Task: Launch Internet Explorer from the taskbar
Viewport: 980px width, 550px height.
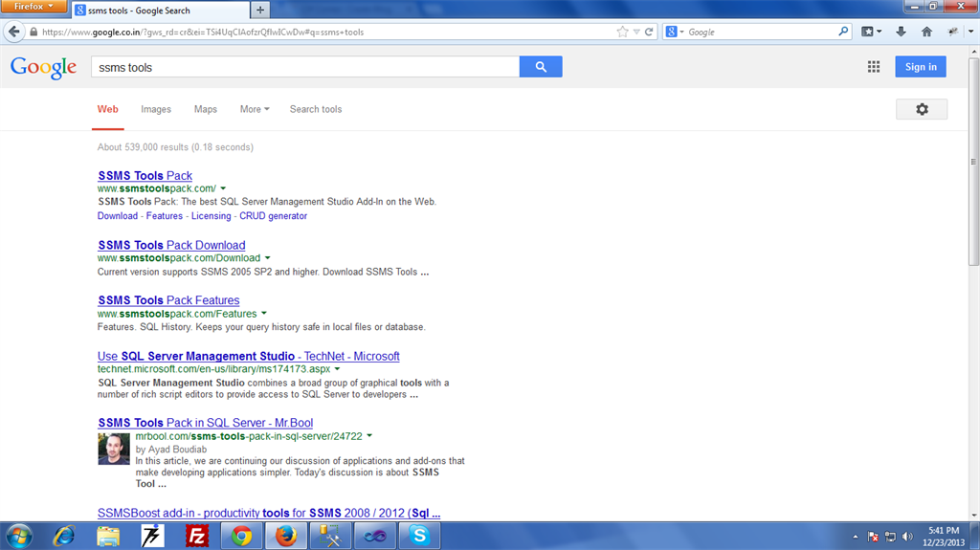Action: click(x=64, y=537)
